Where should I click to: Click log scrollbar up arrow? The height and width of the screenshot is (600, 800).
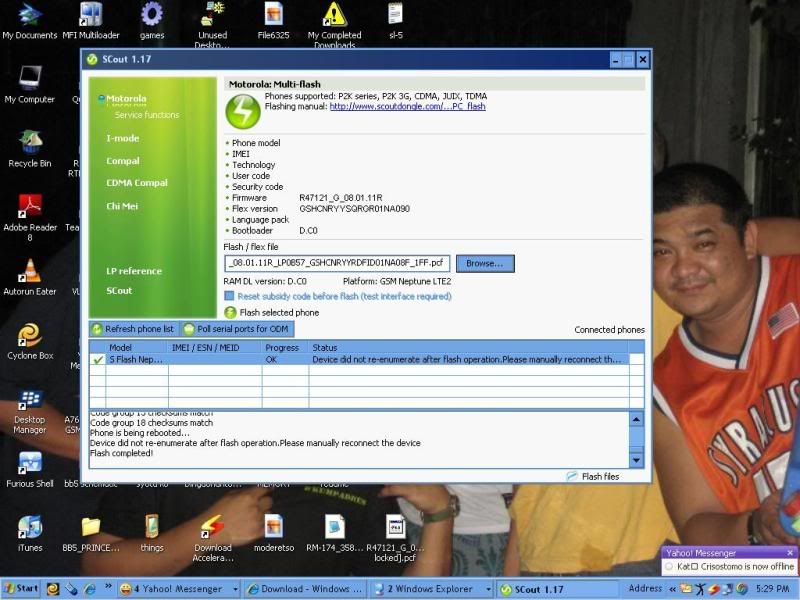[636, 419]
